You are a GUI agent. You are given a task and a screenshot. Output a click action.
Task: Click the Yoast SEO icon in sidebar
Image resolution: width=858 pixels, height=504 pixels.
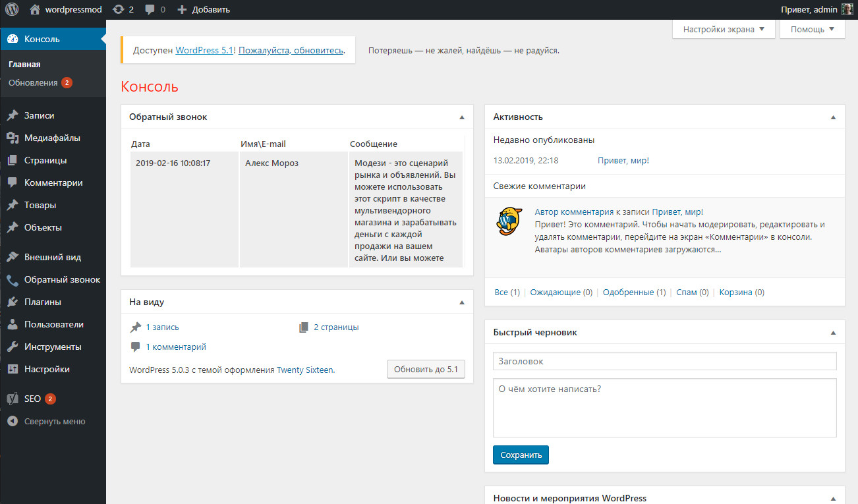click(x=13, y=399)
